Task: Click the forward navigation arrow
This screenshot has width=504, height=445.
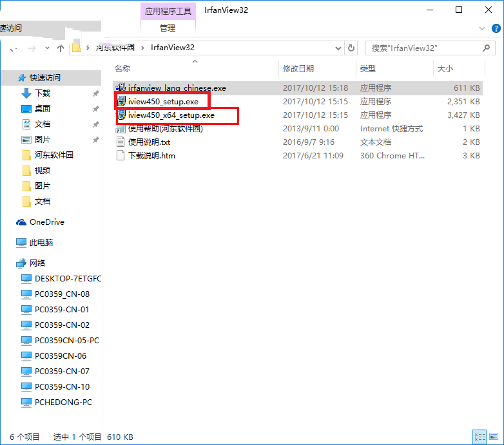Action: pyautogui.click(x=32, y=48)
